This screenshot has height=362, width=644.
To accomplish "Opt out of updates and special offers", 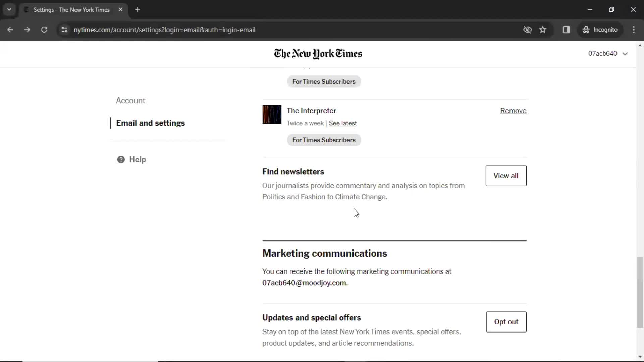I will coord(506,322).
